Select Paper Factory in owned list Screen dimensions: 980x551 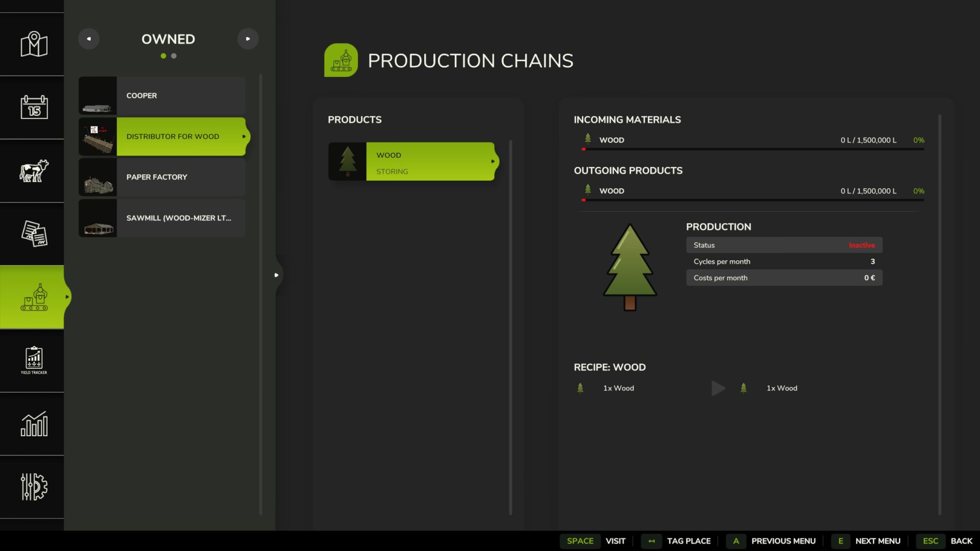162,177
